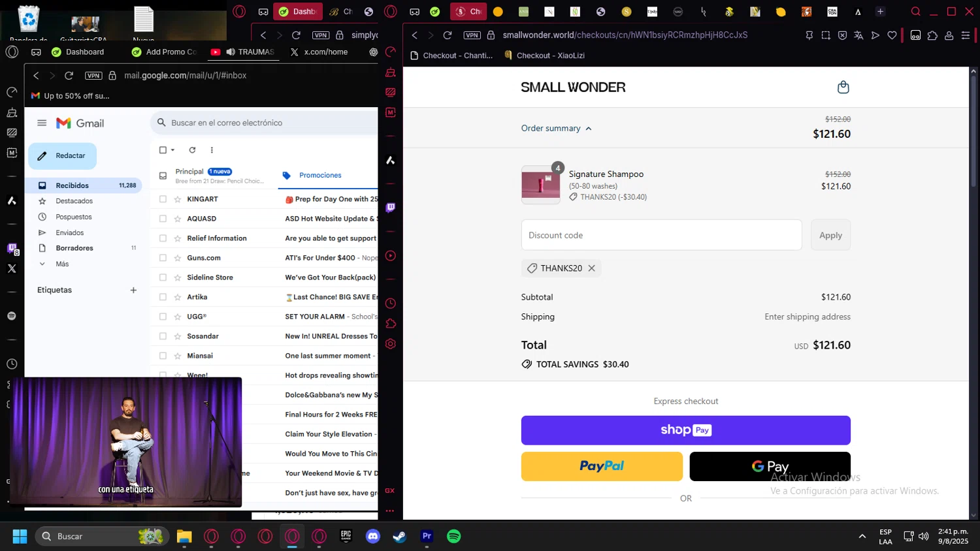Viewport: 980px width, 551px height.
Task: Mute the TRAUMAS YouTube tab speaker icon
Action: click(x=230, y=52)
